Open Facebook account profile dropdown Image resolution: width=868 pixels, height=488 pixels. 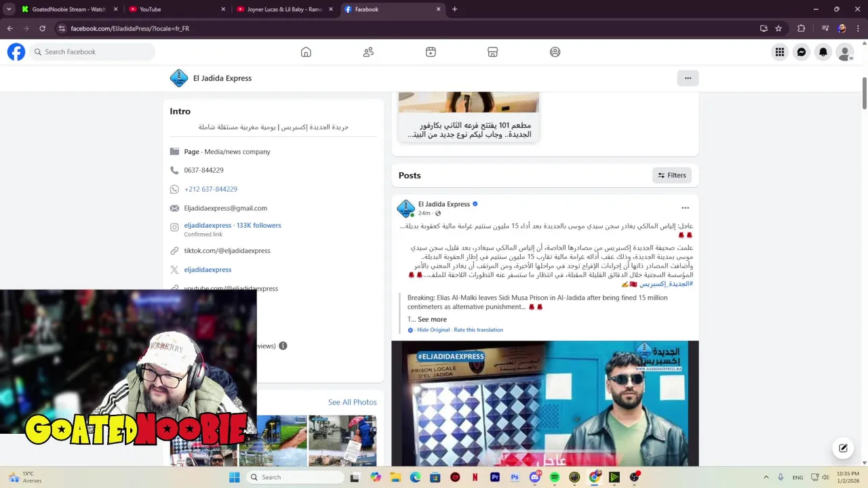(845, 52)
